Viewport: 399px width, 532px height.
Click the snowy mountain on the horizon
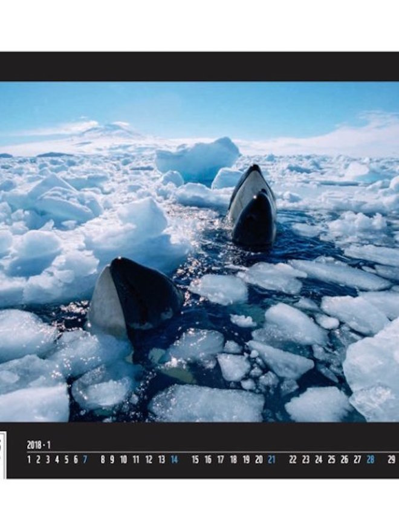(112, 130)
